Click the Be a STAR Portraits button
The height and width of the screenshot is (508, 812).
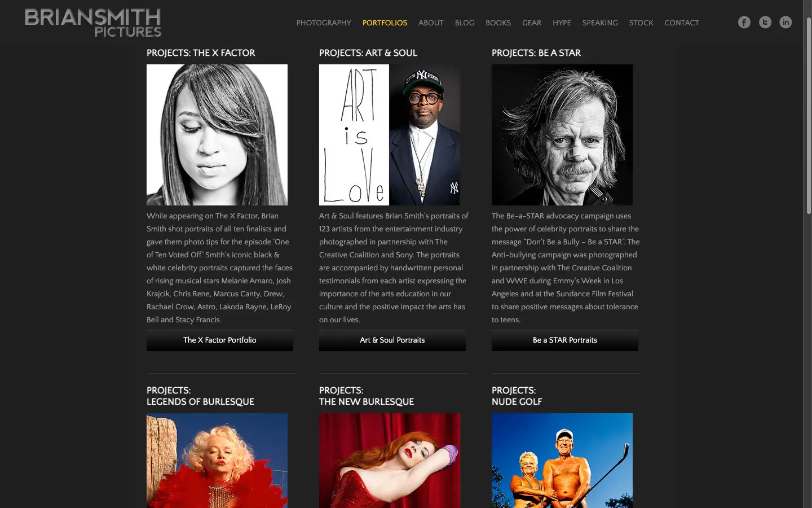565,340
